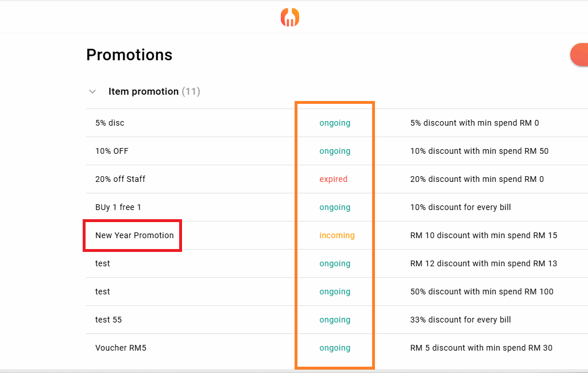Select the RM 5 discount description text
The width and height of the screenshot is (588, 373).
pos(481,348)
